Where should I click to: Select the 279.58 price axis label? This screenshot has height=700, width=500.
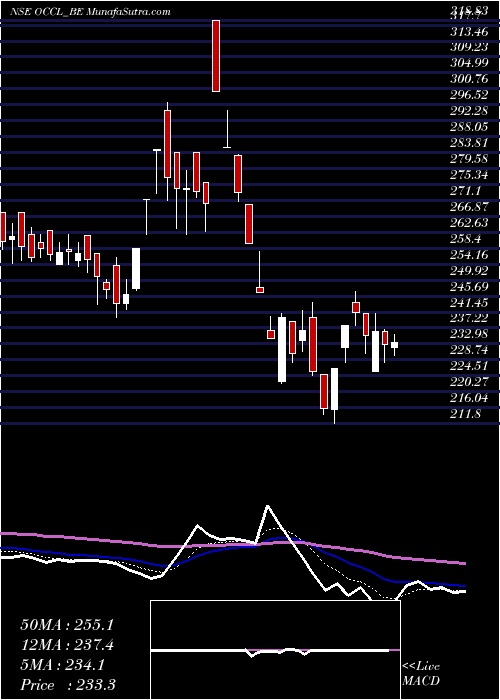[469, 159]
